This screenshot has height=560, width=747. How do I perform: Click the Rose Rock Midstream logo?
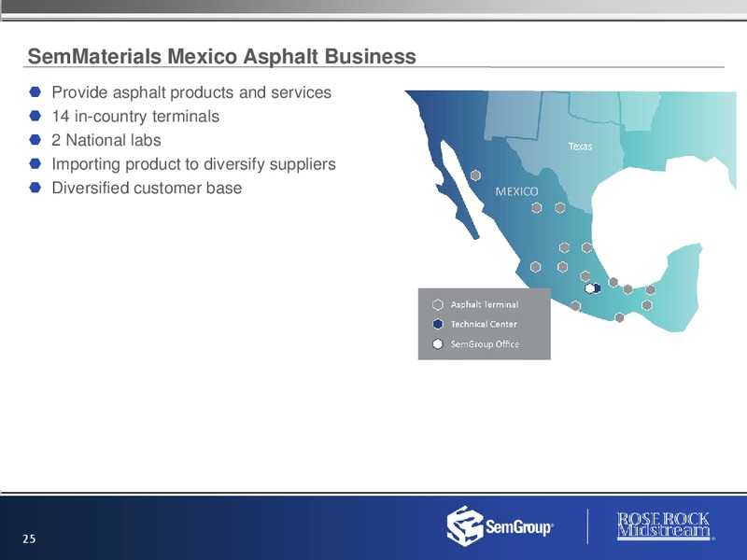[x=665, y=526]
